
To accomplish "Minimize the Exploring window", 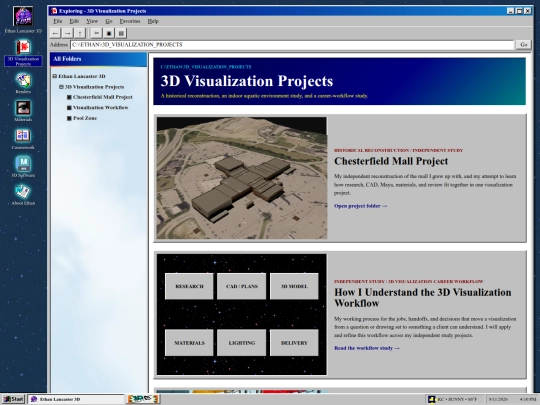I will click(510, 11).
